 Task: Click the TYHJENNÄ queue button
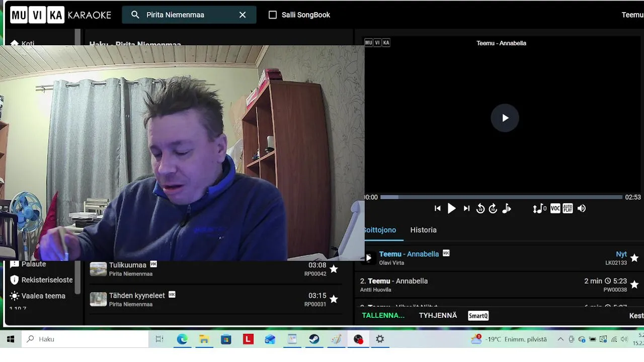[x=438, y=315]
